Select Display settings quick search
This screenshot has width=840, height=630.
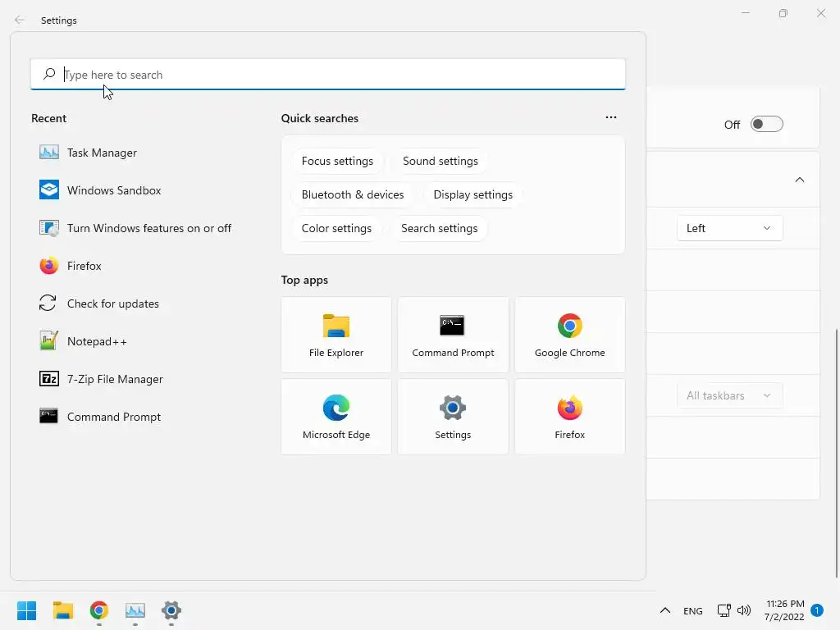tap(472, 194)
